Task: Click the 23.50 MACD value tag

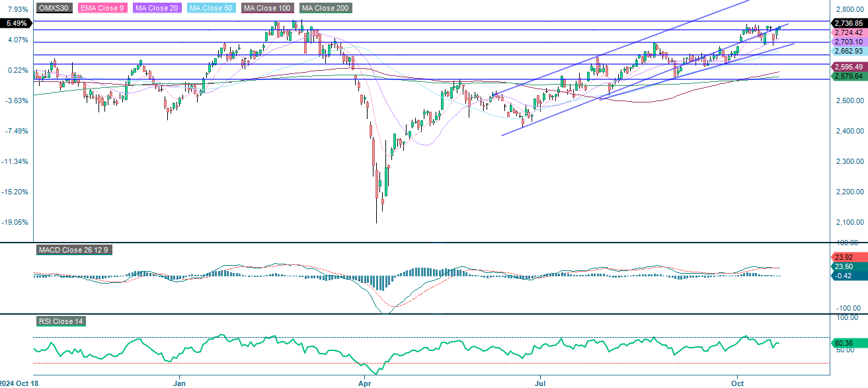Action: pyautogui.click(x=848, y=267)
